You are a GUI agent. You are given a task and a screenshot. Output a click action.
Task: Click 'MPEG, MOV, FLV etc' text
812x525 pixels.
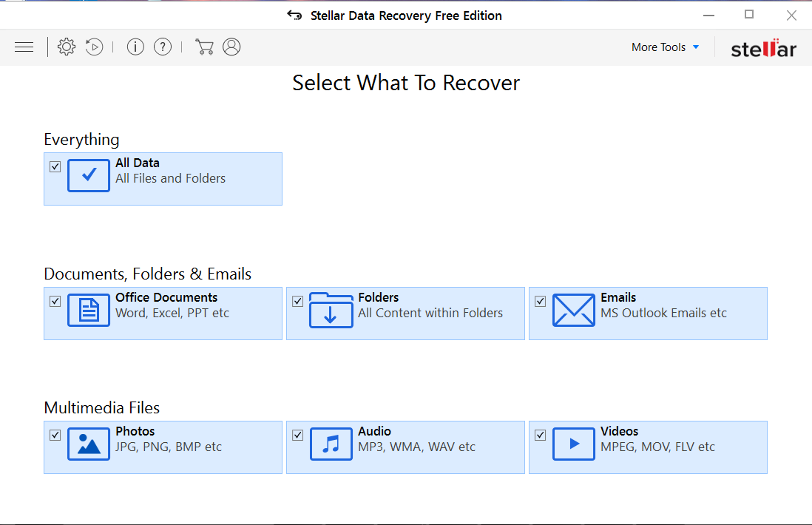[657, 447]
